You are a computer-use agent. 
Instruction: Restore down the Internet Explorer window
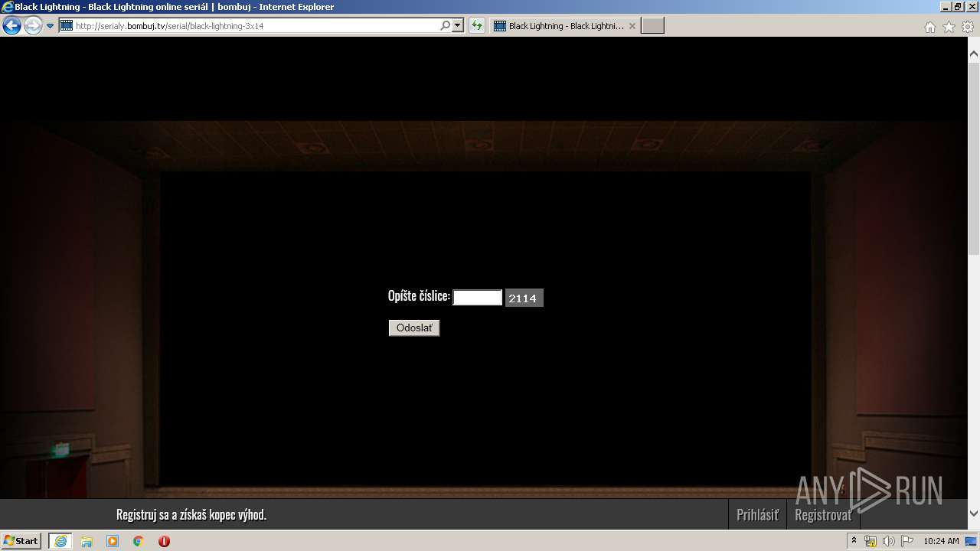click(957, 7)
